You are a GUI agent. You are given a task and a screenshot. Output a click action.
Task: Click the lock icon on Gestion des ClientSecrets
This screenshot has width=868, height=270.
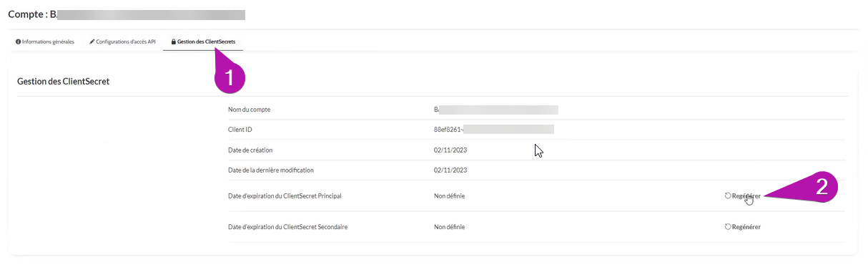pos(173,42)
